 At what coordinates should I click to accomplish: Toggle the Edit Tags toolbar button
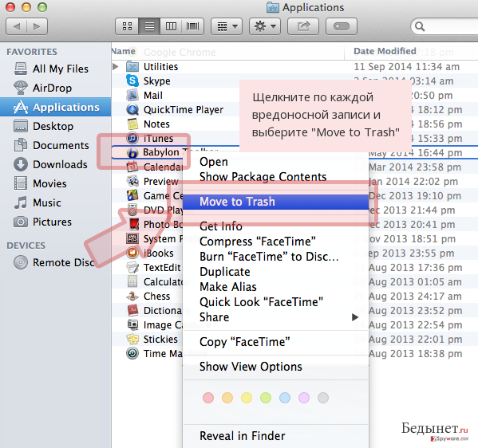[342, 26]
